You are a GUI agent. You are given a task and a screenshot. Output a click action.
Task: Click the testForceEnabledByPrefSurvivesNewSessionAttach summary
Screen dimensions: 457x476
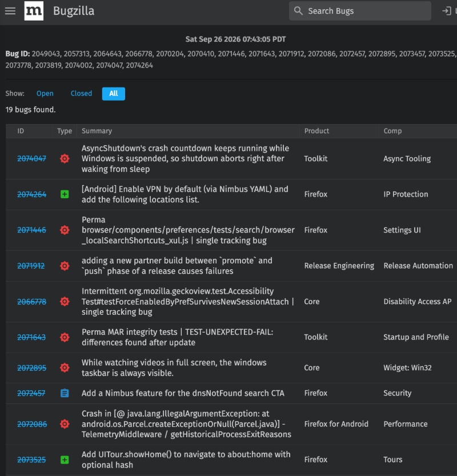(187, 302)
